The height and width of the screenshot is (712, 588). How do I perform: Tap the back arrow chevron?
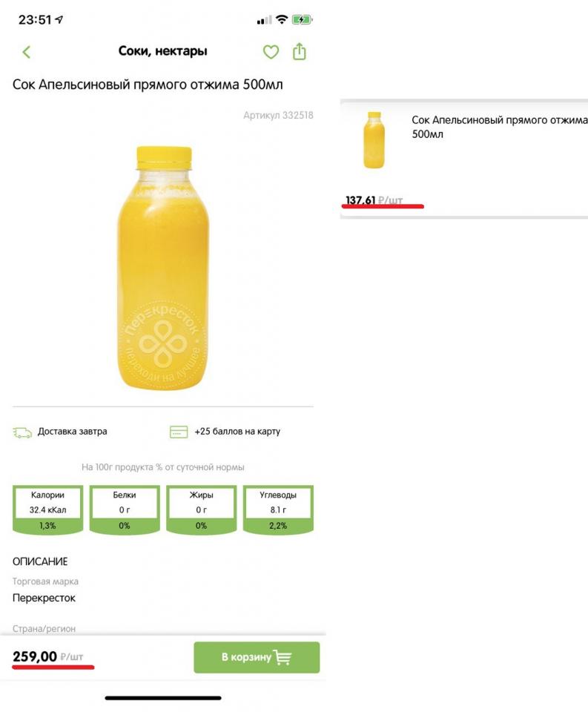click(x=27, y=52)
